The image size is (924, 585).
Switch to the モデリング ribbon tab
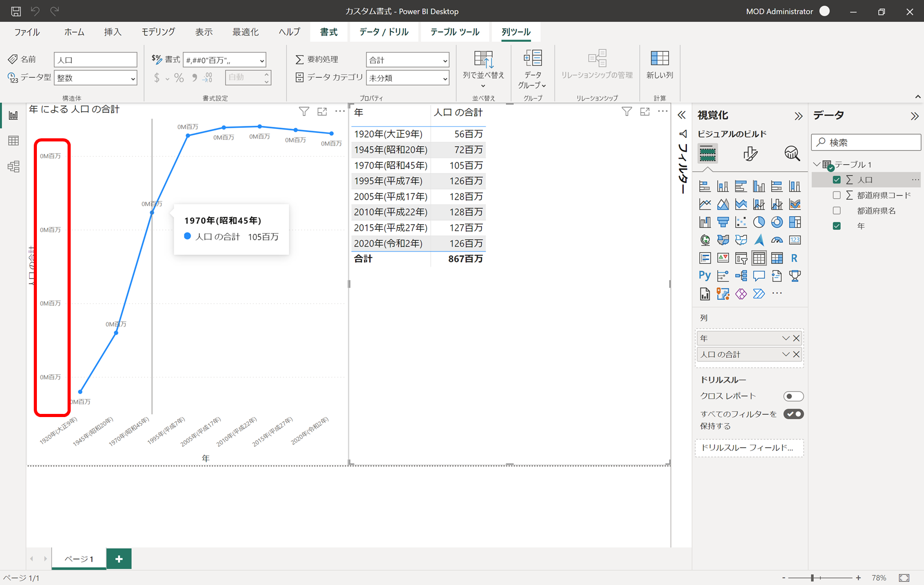tap(159, 32)
